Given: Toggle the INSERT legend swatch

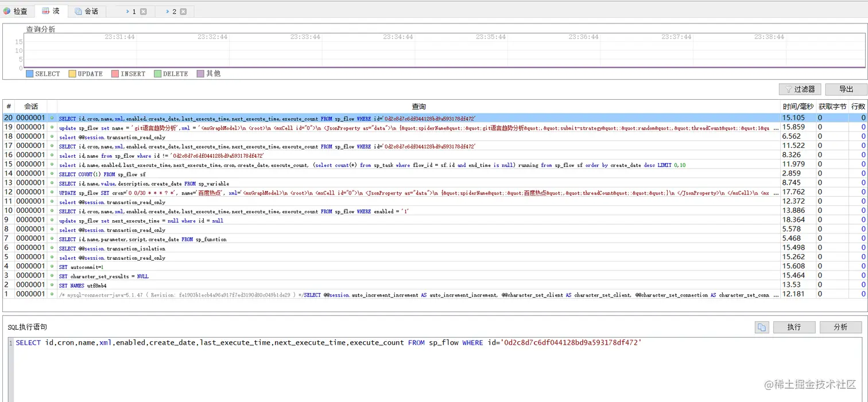Looking at the screenshot, I should [115, 74].
